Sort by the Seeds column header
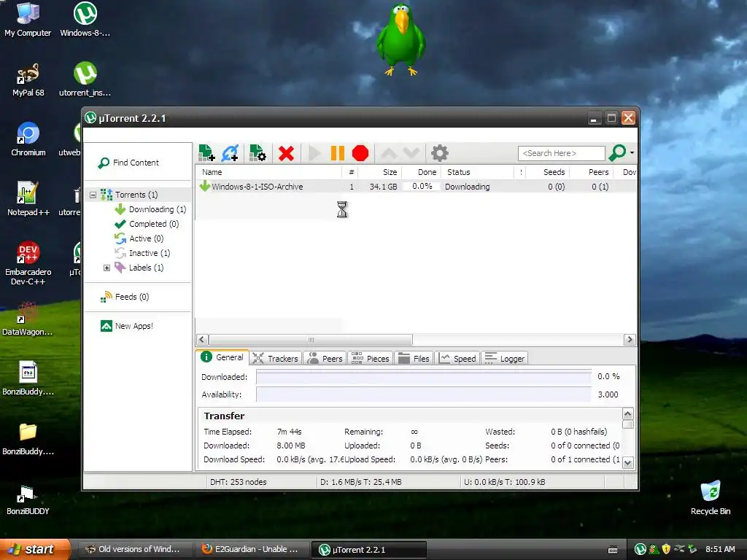This screenshot has width=747, height=560. pyautogui.click(x=548, y=172)
